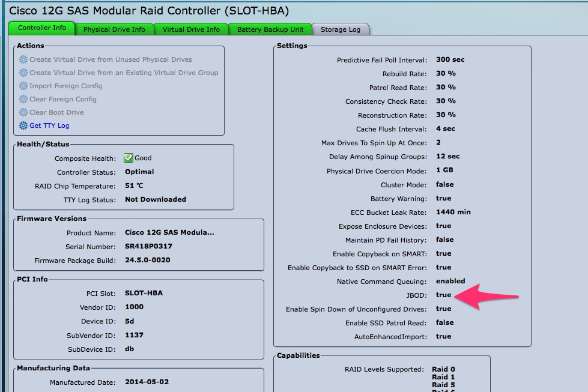Click the Cache Flush Interval value 4 sec
The height and width of the screenshot is (392, 588).
point(445,129)
